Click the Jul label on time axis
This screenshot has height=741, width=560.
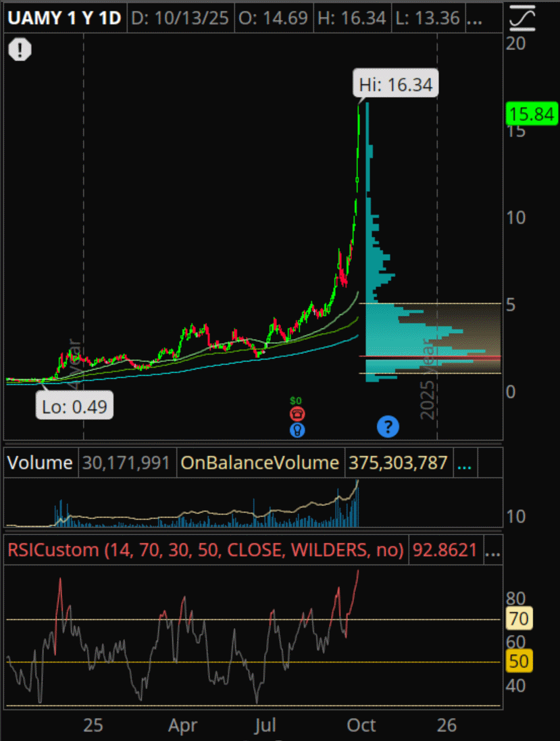265,725
